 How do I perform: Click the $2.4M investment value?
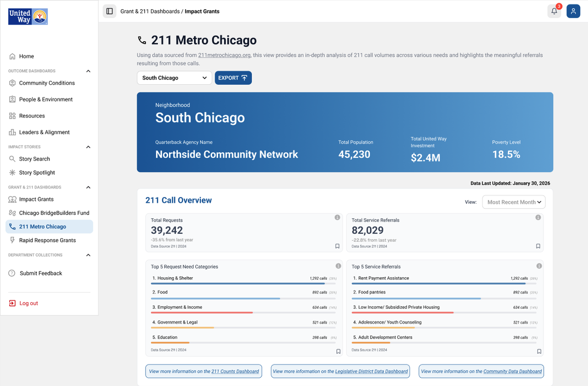click(x=425, y=158)
